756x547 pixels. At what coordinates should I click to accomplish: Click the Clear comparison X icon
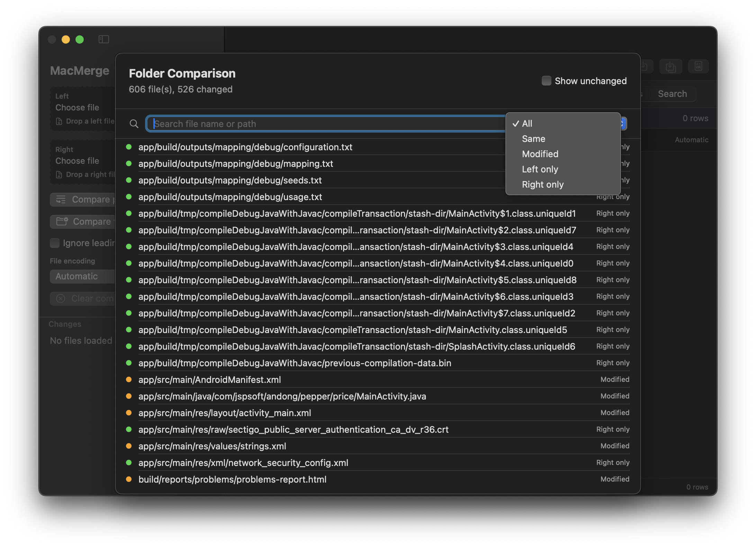click(x=61, y=298)
